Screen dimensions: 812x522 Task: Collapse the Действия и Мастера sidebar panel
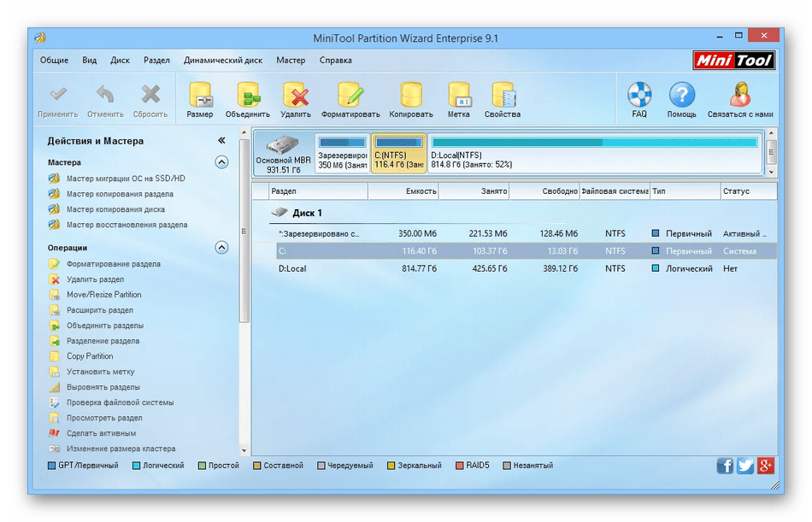click(x=221, y=141)
